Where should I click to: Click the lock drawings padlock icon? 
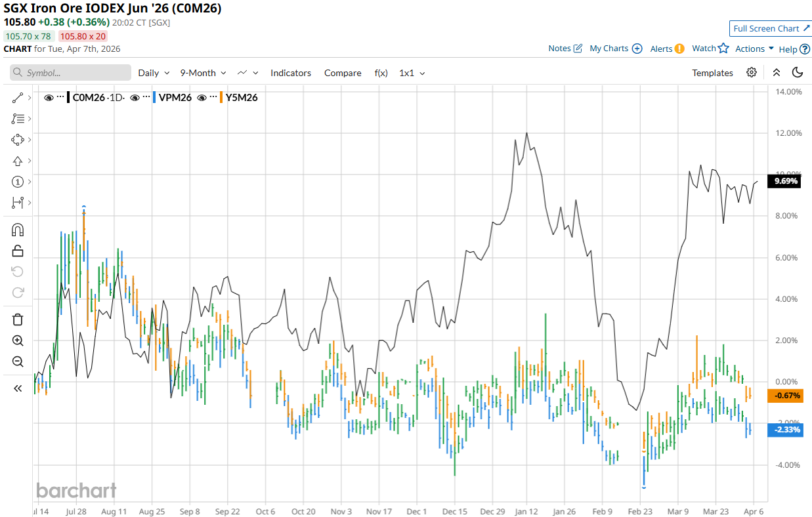(x=18, y=251)
